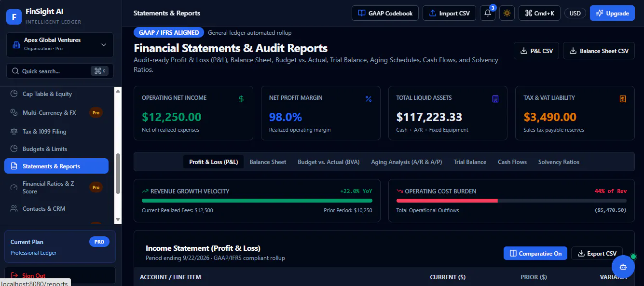Expand the Apex Global Ventures organization switcher
Viewport: 644px width, 286px height.
(x=60, y=45)
